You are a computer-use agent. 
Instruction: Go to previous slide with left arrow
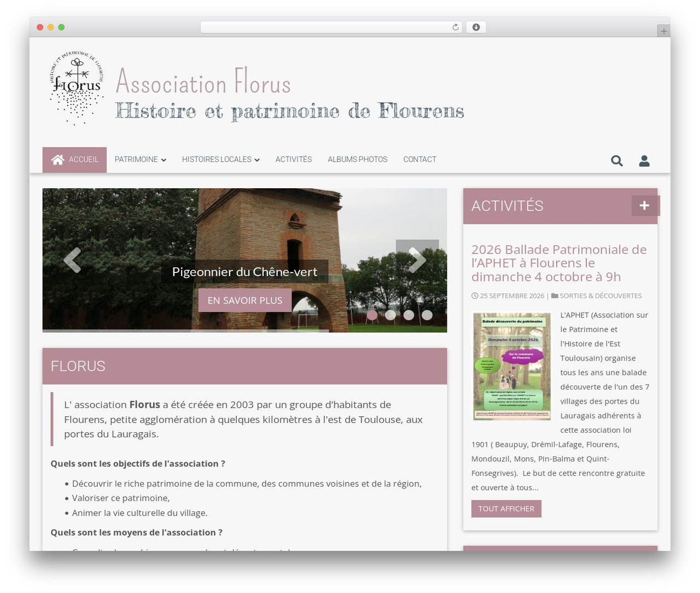[72, 260]
